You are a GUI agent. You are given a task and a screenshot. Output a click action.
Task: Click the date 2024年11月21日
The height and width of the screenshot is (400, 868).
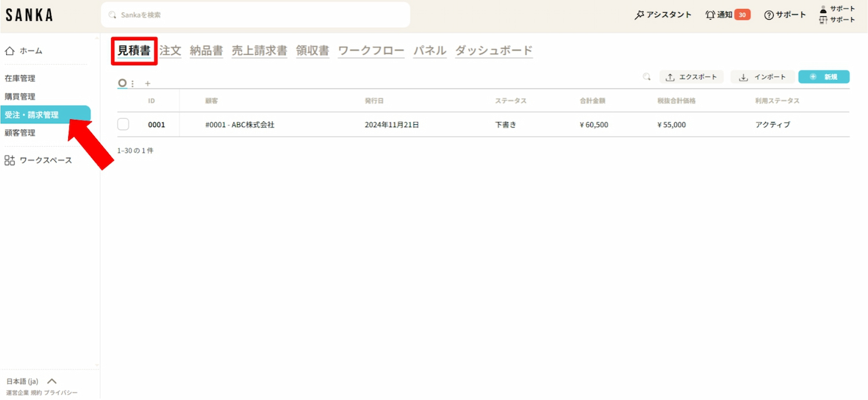[x=392, y=124]
